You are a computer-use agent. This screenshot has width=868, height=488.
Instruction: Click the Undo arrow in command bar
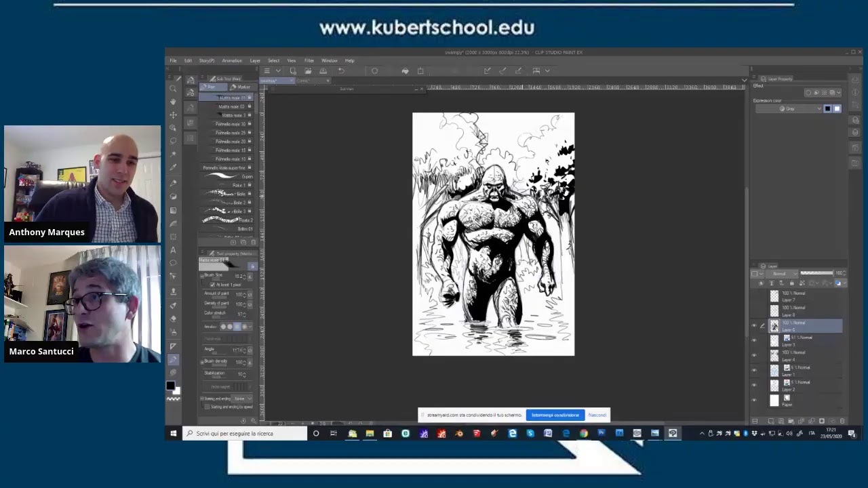(x=341, y=71)
